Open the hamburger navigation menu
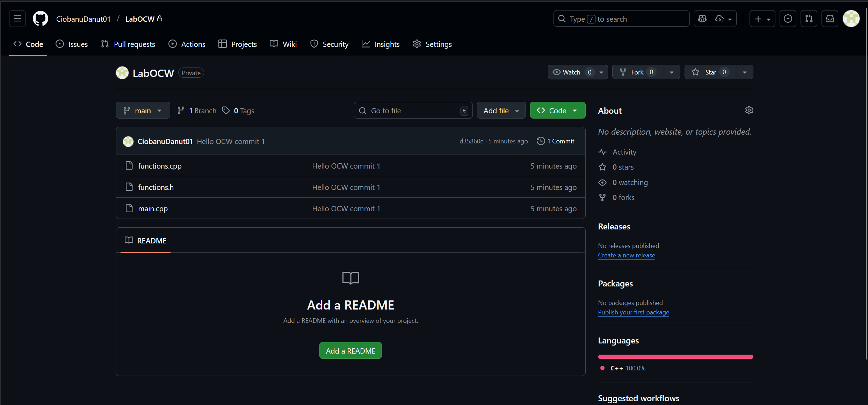 17,19
